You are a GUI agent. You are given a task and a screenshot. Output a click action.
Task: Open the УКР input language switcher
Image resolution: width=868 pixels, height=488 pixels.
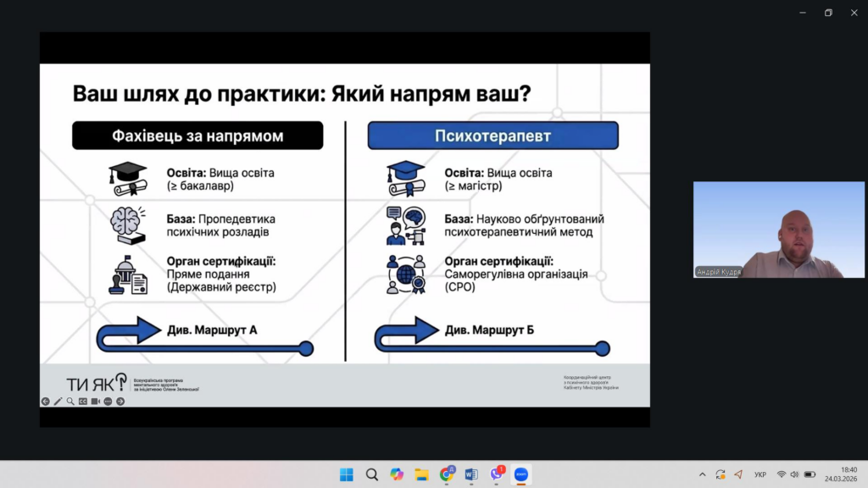tap(760, 474)
